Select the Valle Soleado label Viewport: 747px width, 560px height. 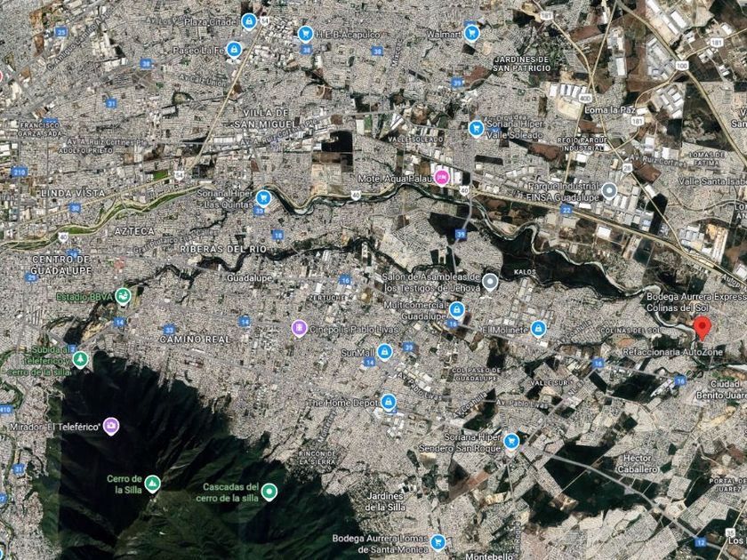416,140
